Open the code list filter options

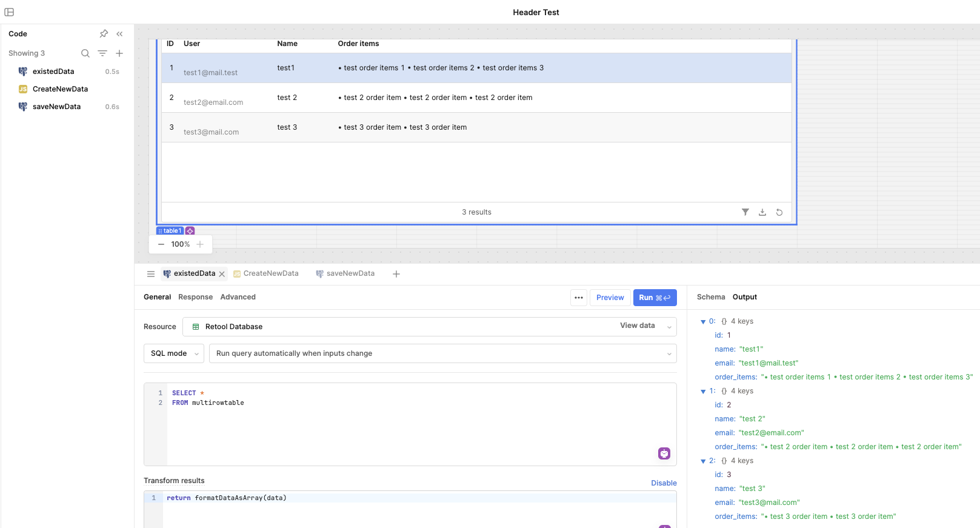[102, 53]
